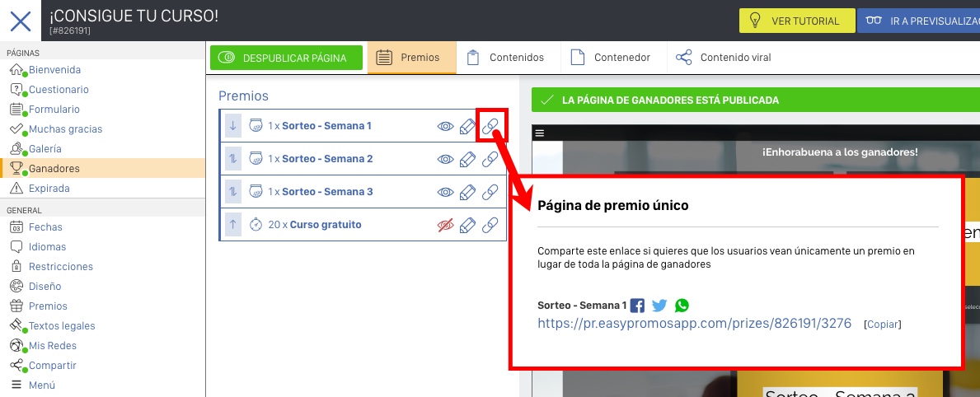Open Diseño page in the sidebar

pyautogui.click(x=45, y=287)
